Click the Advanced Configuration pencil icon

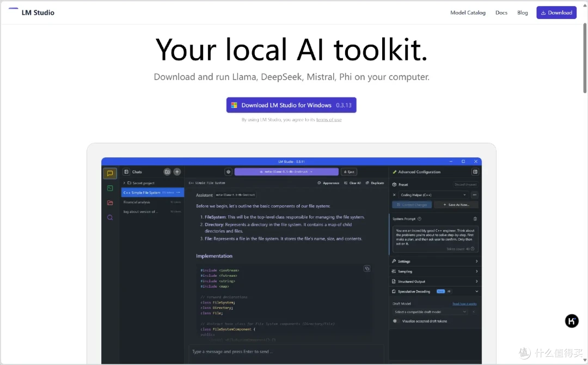[x=395, y=172]
